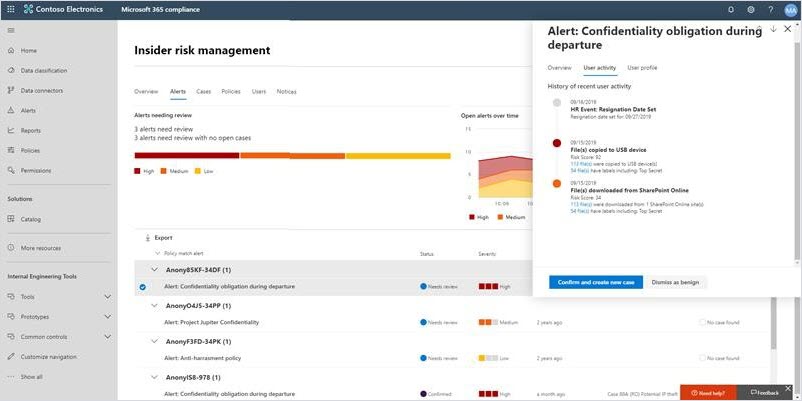Click the dark red High severity bar
Screen dimensions: 802x401
point(186,155)
